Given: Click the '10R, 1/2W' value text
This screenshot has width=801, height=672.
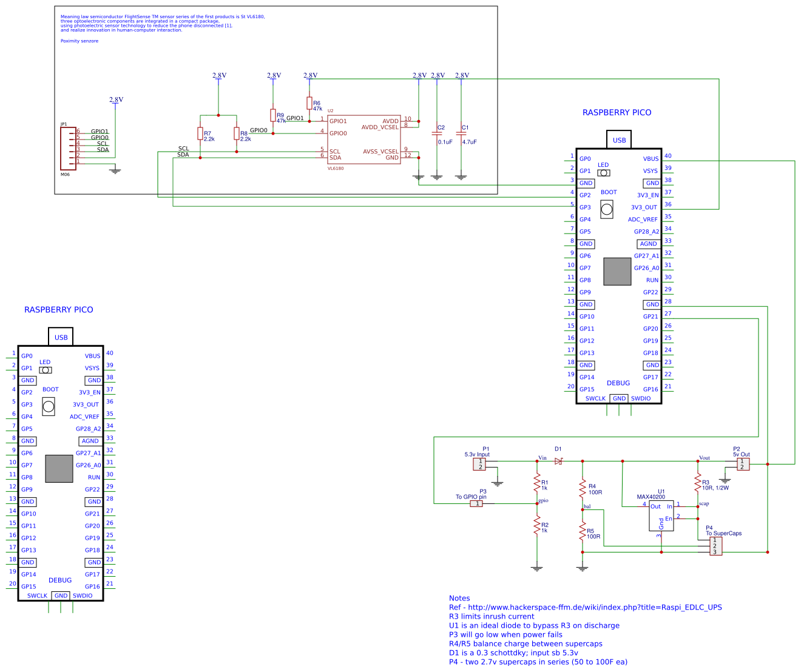Looking at the screenshot, I should pyautogui.click(x=715, y=488).
